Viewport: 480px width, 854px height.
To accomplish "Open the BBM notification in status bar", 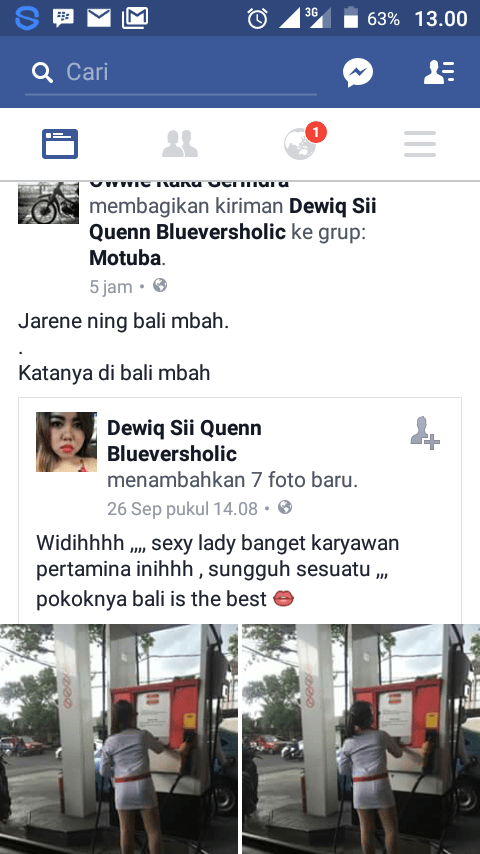I will point(63,19).
